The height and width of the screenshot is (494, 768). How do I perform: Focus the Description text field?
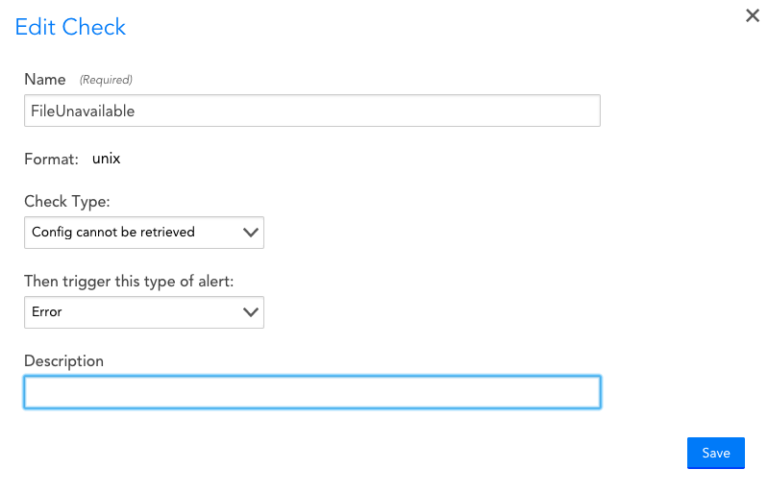pos(311,392)
